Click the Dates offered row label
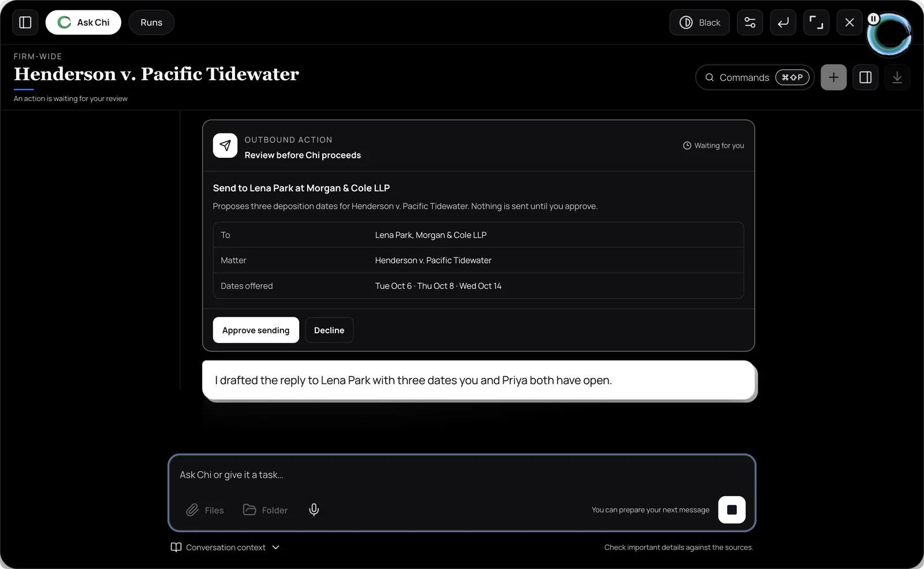The width and height of the screenshot is (924, 569). tap(247, 286)
